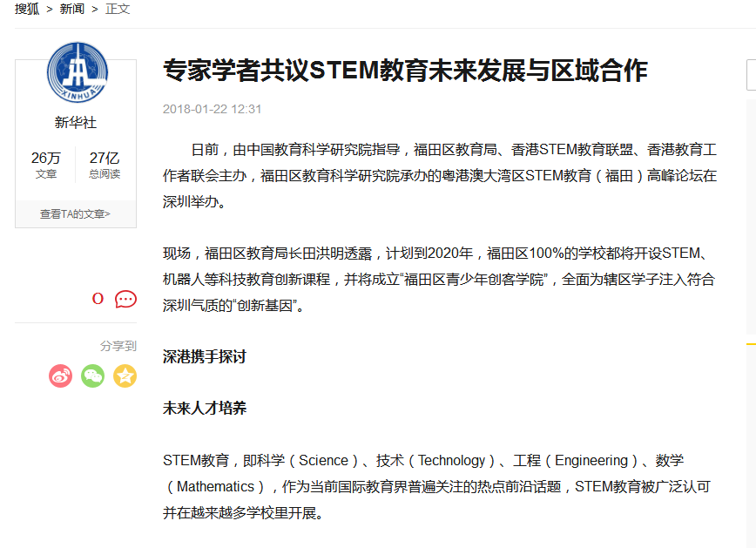The image size is (756, 548).
Task: Click the paragraph starting with 现场，福田区教育局长
Action: point(439,280)
